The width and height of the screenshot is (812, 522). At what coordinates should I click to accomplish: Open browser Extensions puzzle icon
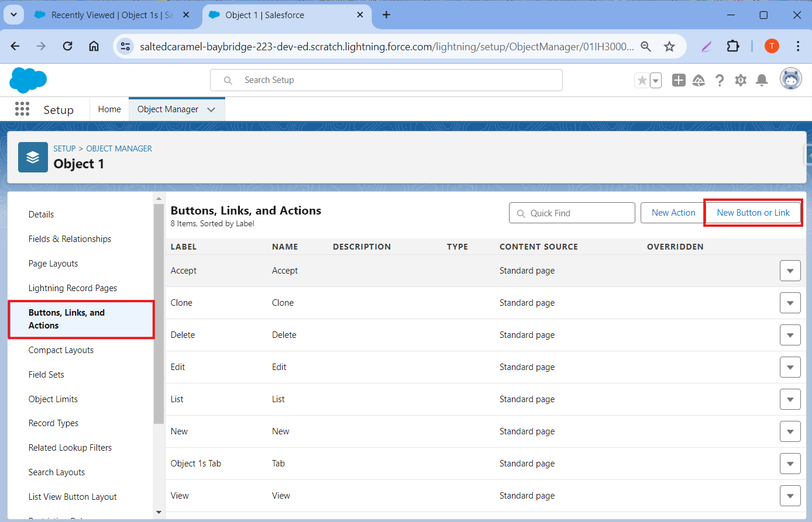733,46
